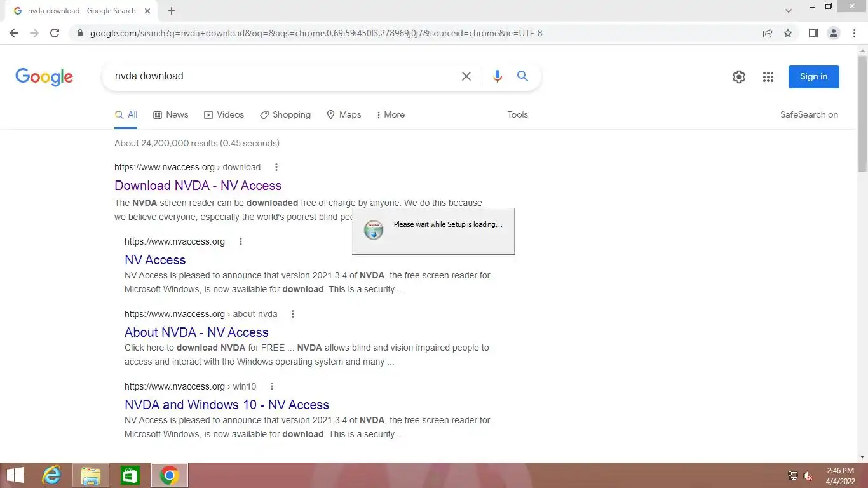Click the Google logo
This screenshot has width=868, height=488.
coord(44,77)
